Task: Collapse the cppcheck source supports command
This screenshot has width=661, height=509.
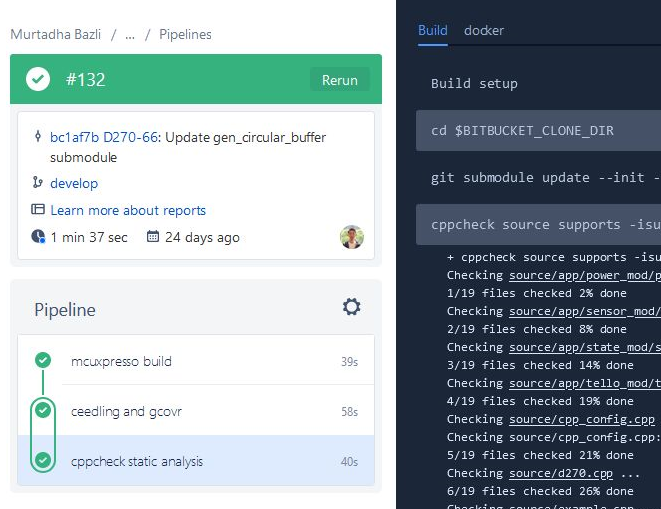Action: tap(539, 225)
